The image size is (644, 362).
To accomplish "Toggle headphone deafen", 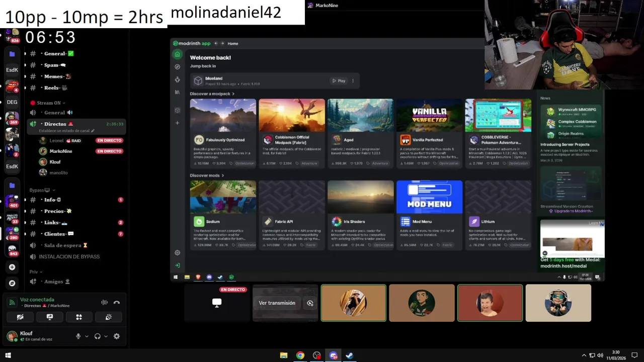I will tap(98, 336).
